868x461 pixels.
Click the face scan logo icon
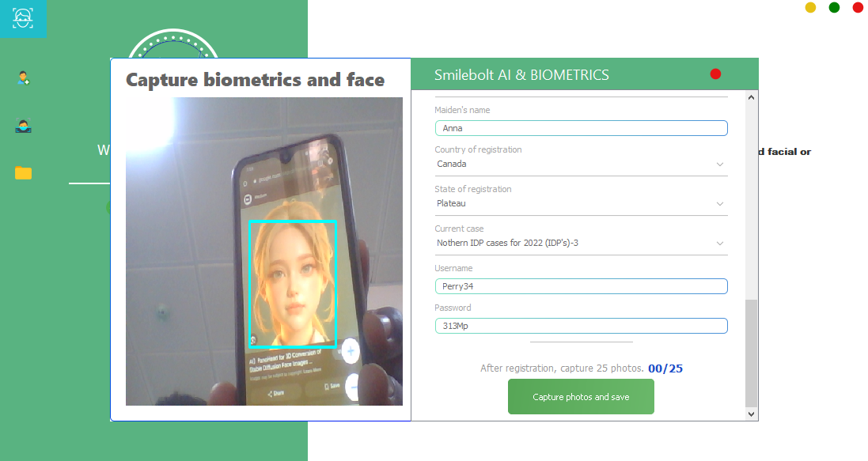(x=23, y=18)
